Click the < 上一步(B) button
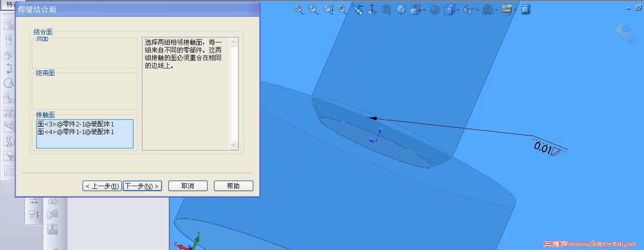 click(x=102, y=186)
